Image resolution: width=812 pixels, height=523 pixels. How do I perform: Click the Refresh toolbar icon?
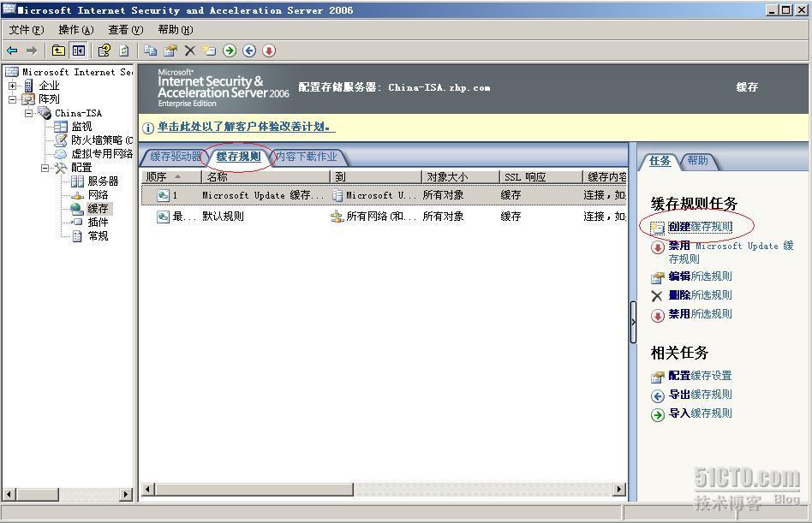[123, 51]
